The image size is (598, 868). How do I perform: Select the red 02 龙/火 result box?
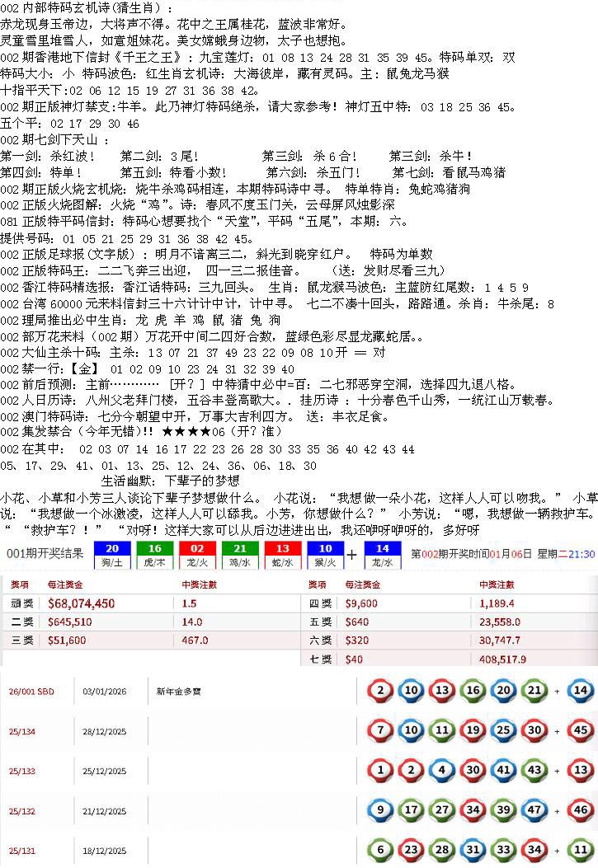click(197, 555)
